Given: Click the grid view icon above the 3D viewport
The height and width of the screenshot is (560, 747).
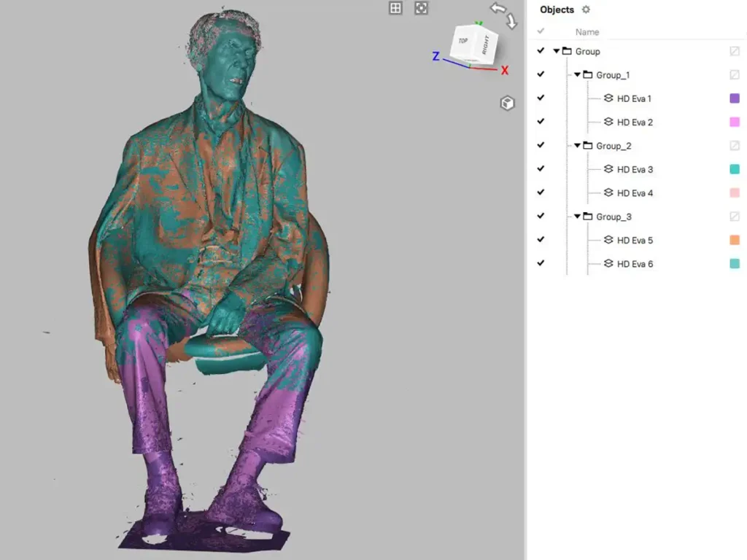Looking at the screenshot, I should coord(395,8).
